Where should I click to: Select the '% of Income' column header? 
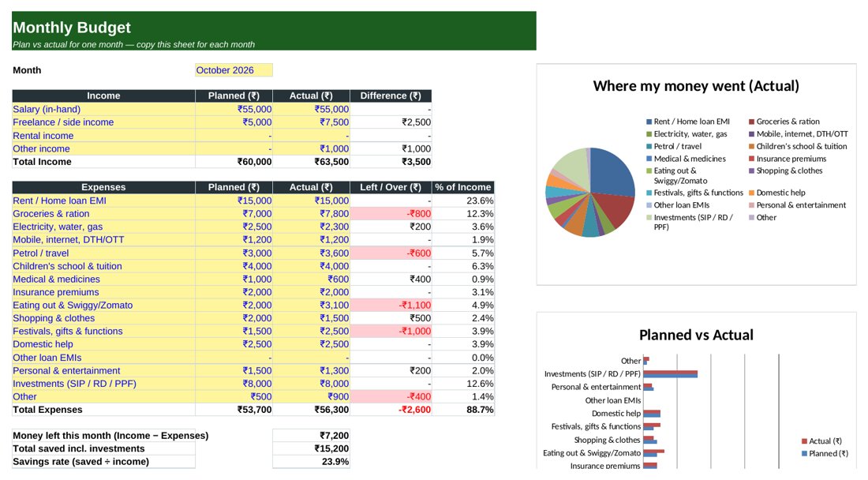pyautogui.click(x=462, y=187)
